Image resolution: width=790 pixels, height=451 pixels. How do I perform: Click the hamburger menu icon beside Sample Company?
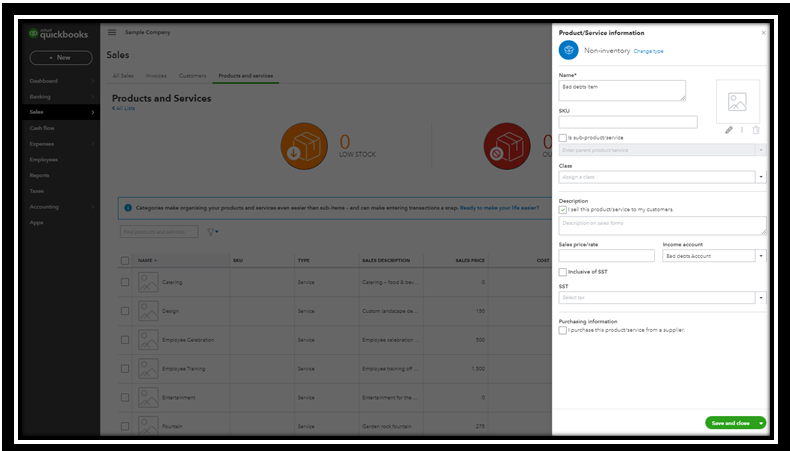coord(112,32)
